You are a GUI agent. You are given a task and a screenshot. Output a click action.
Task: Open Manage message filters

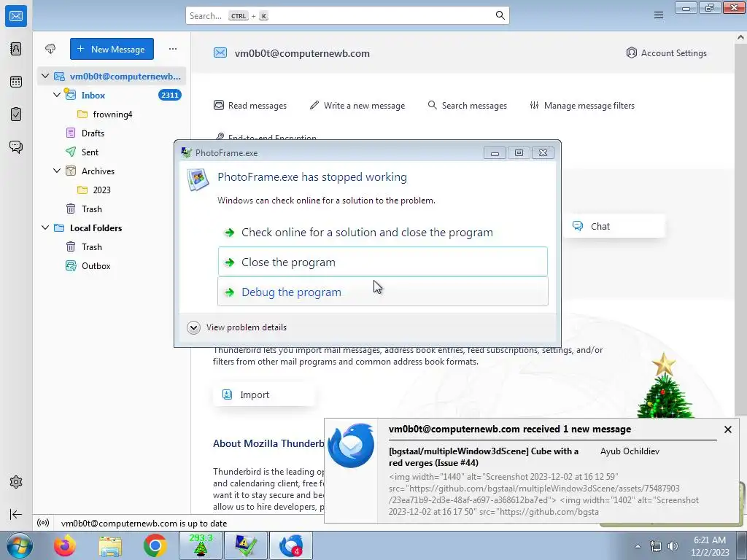[582, 105]
